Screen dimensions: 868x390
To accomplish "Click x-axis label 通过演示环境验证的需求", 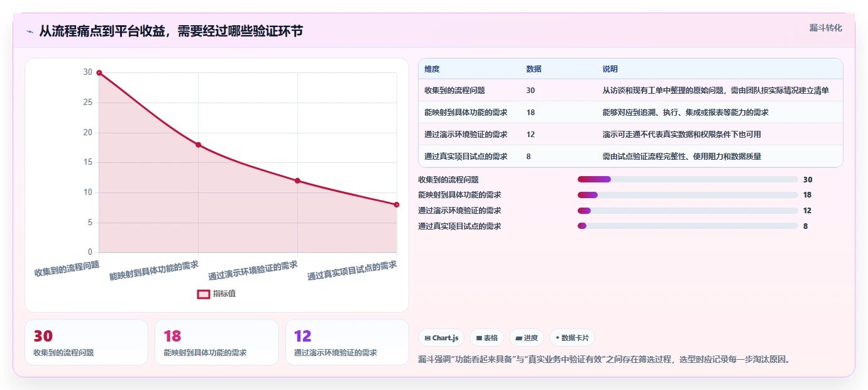I will 253,270.
